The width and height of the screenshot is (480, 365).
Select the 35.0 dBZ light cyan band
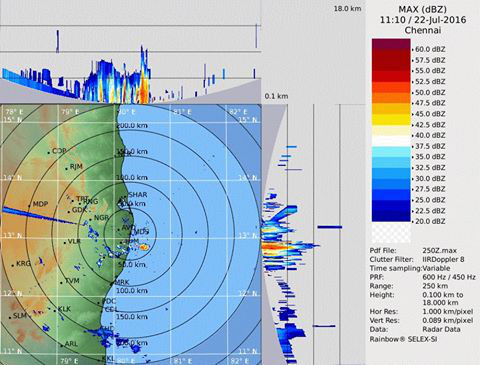click(x=391, y=152)
